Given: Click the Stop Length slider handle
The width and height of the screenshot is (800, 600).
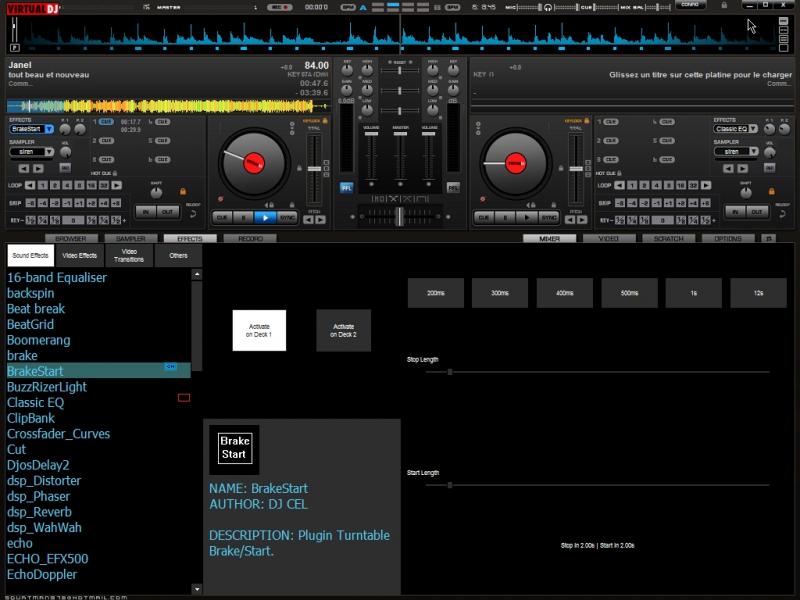Looking at the screenshot, I should (450, 372).
